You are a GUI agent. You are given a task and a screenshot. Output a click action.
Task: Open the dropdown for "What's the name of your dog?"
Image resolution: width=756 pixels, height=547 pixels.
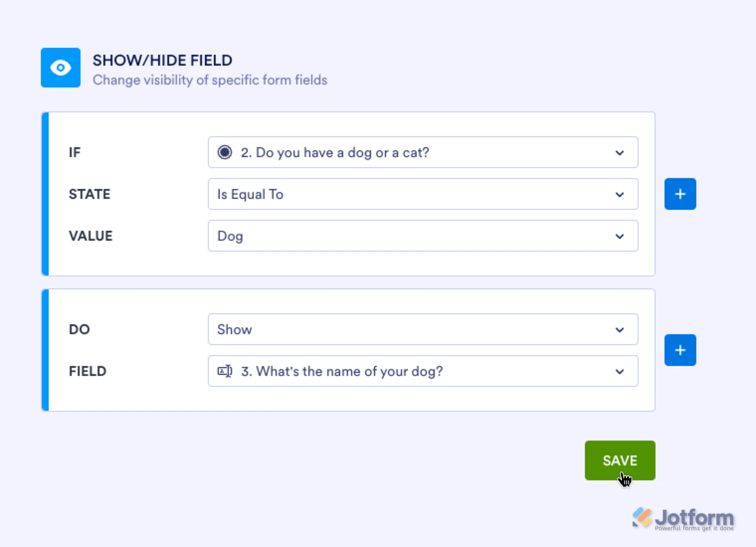point(423,371)
